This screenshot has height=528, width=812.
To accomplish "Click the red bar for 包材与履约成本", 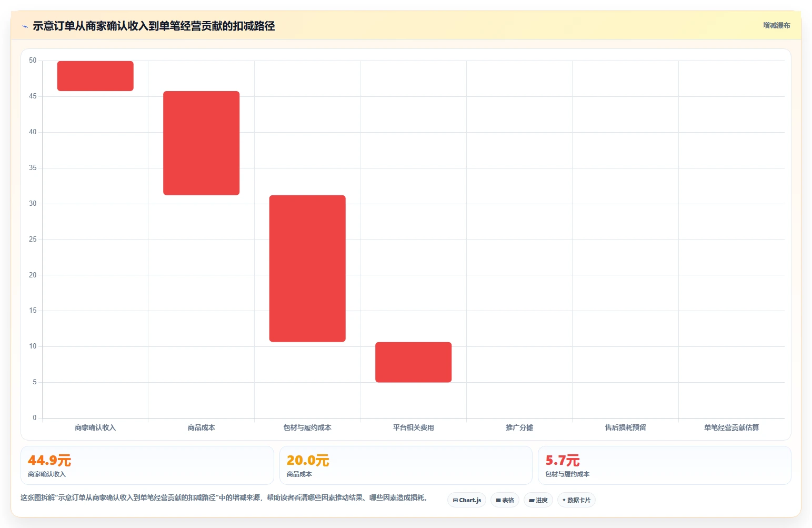I will tap(307, 268).
